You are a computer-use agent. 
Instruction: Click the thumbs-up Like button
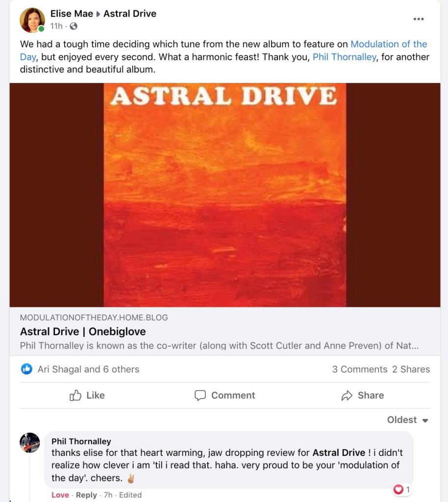point(87,396)
